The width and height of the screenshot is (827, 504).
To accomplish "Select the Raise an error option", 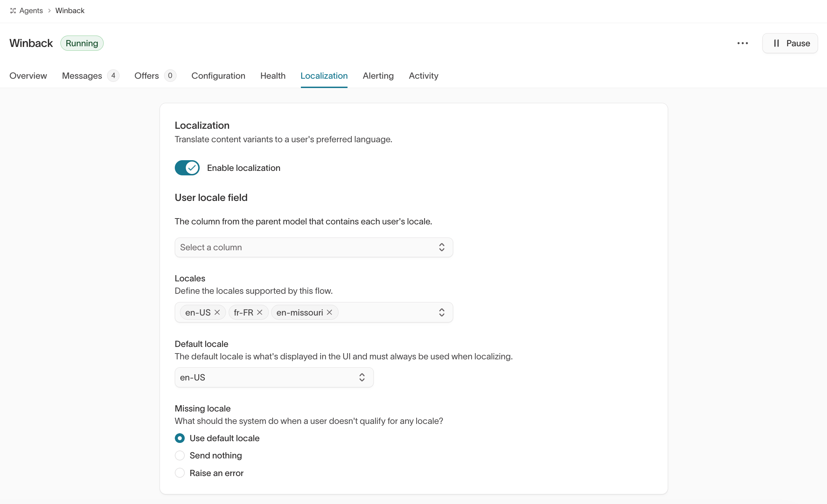I will [180, 473].
